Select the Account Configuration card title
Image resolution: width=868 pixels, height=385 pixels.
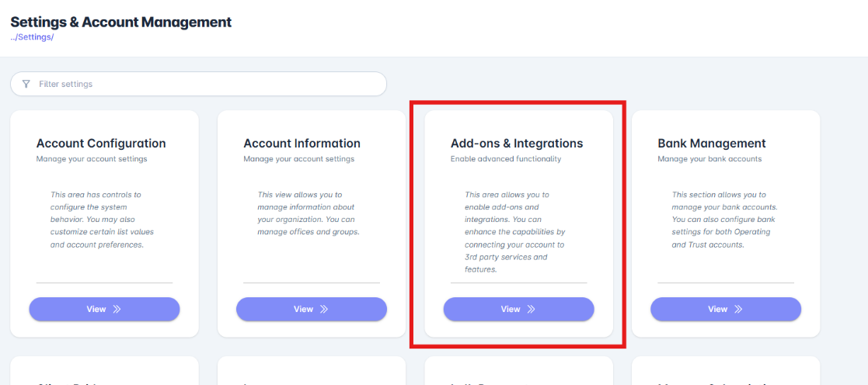pyautogui.click(x=101, y=144)
